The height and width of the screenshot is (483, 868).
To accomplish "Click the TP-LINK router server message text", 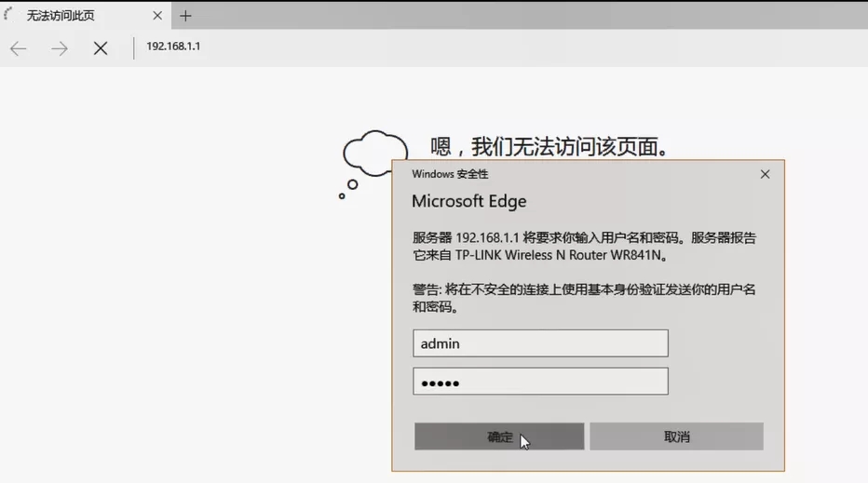I will (x=584, y=246).
